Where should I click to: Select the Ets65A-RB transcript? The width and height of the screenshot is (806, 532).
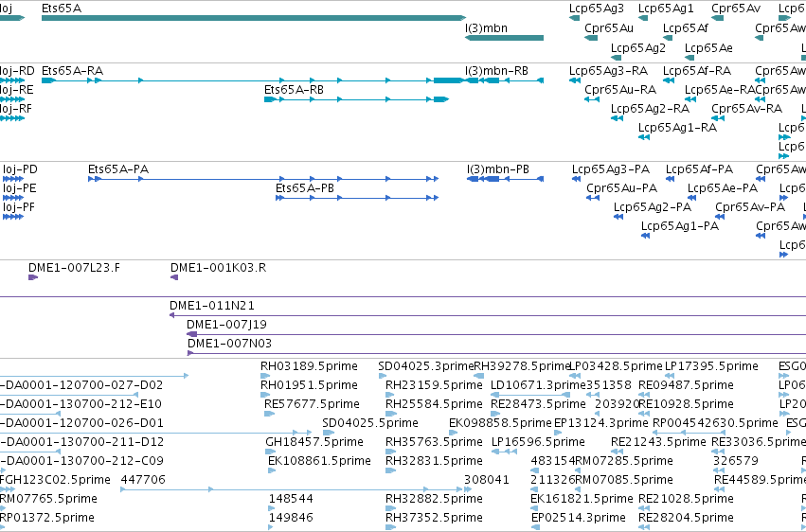click(x=356, y=99)
